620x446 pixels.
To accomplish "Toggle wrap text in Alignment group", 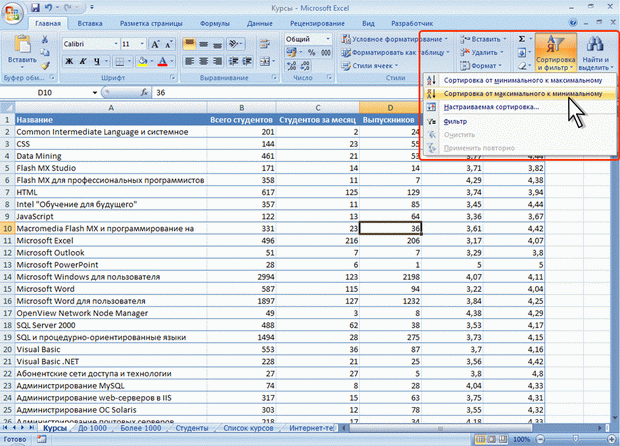I will pos(264,44).
